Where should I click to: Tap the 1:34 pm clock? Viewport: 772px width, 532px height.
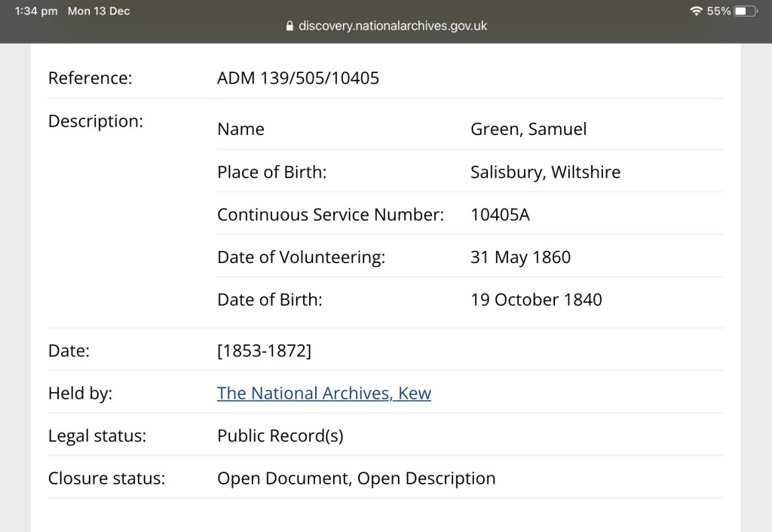(36, 11)
